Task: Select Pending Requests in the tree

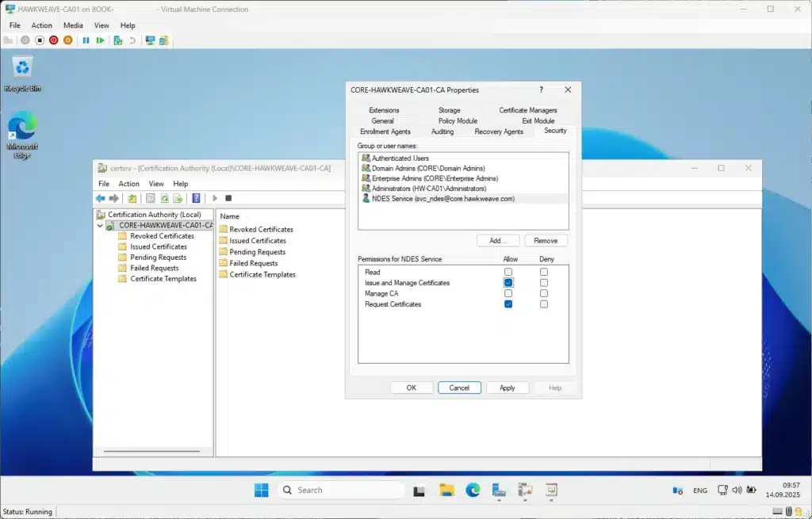Action: click(158, 258)
